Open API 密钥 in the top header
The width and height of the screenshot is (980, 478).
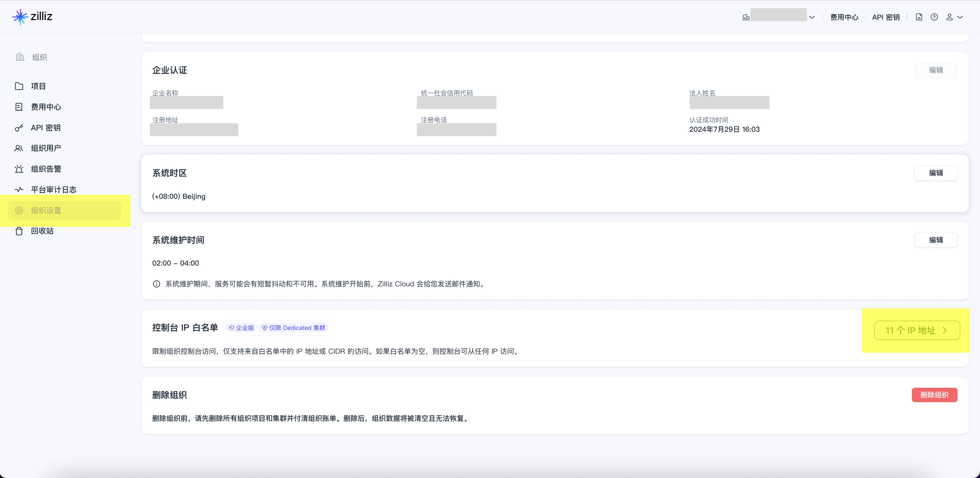click(885, 17)
